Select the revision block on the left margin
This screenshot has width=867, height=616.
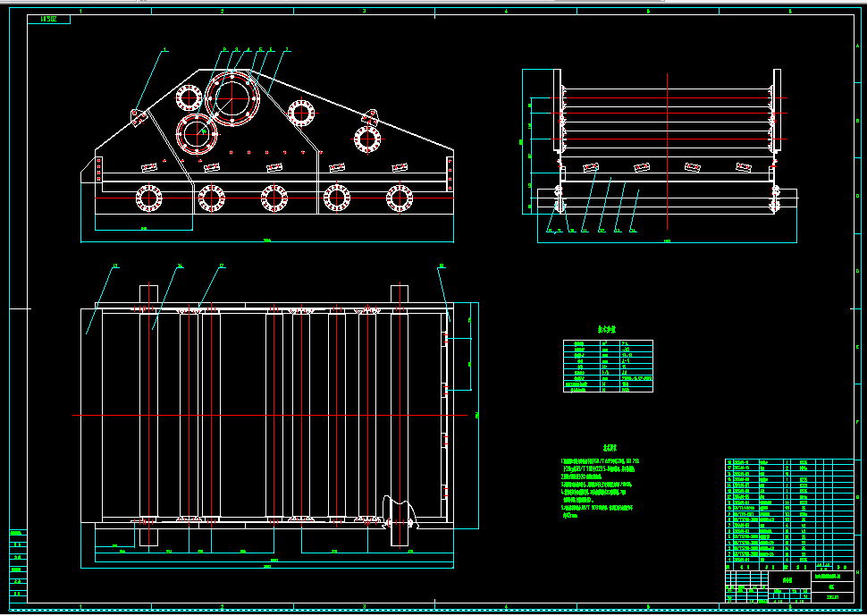[18, 566]
